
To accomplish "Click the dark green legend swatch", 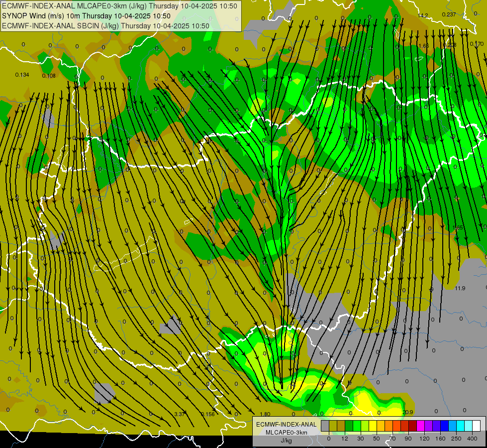I will click(349, 426).
